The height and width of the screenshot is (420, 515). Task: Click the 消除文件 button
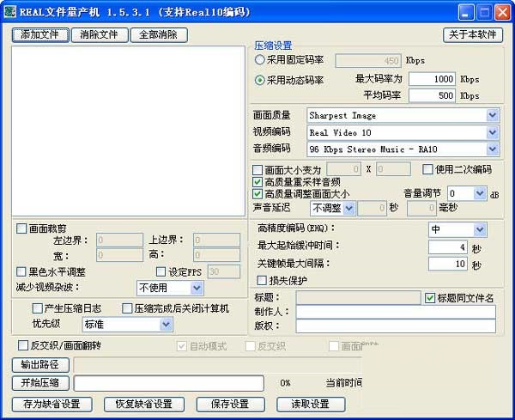(x=100, y=35)
